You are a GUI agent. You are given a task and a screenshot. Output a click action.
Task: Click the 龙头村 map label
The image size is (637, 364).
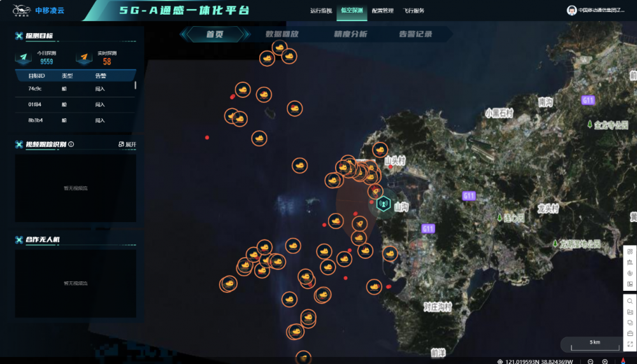(x=548, y=209)
